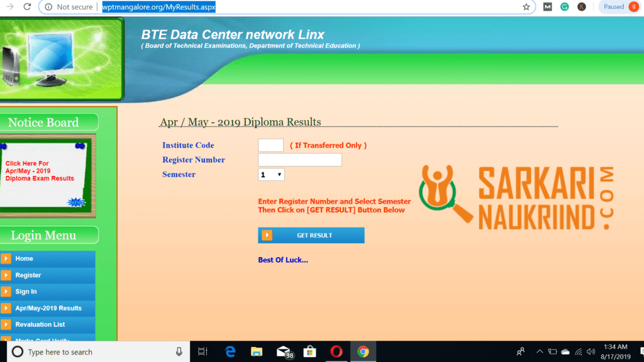Viewport: 644px width, 362px height.
Task: Click the Not secure site info icon
Action: click(48, 6)
